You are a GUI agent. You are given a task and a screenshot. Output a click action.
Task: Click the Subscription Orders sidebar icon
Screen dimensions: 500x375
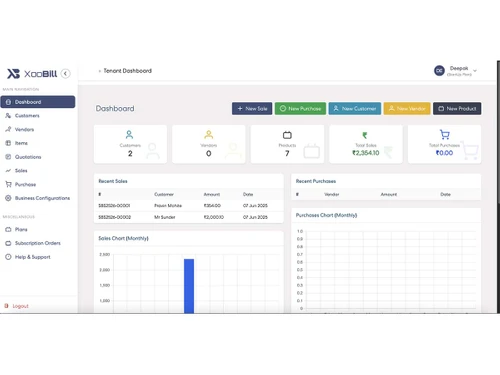tap(8, 243)
